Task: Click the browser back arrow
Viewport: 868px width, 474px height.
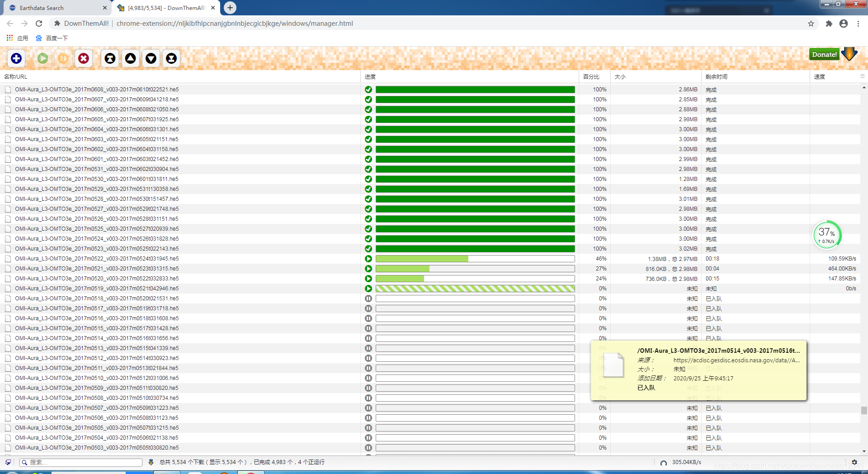Action: 10,24
